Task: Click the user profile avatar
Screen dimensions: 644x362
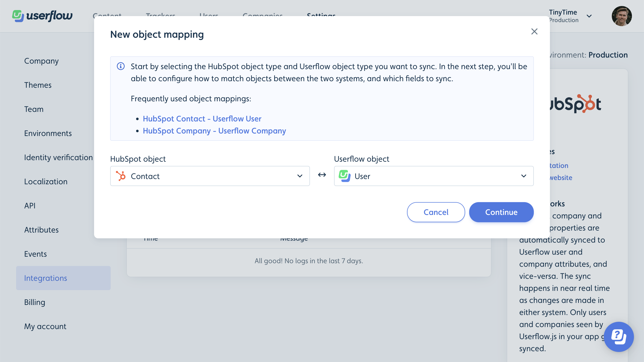Action: (622, 16)
